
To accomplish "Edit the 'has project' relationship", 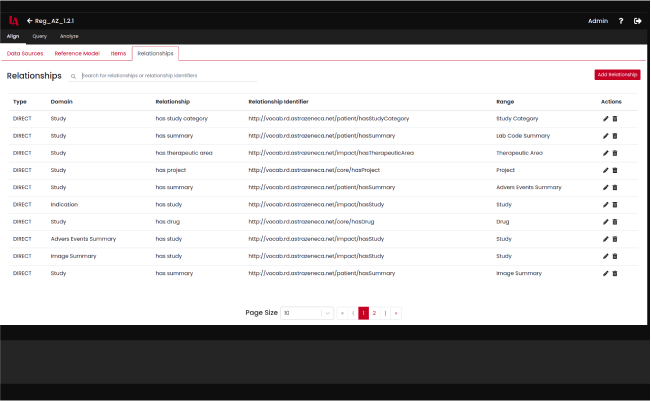I will [606, 170].
